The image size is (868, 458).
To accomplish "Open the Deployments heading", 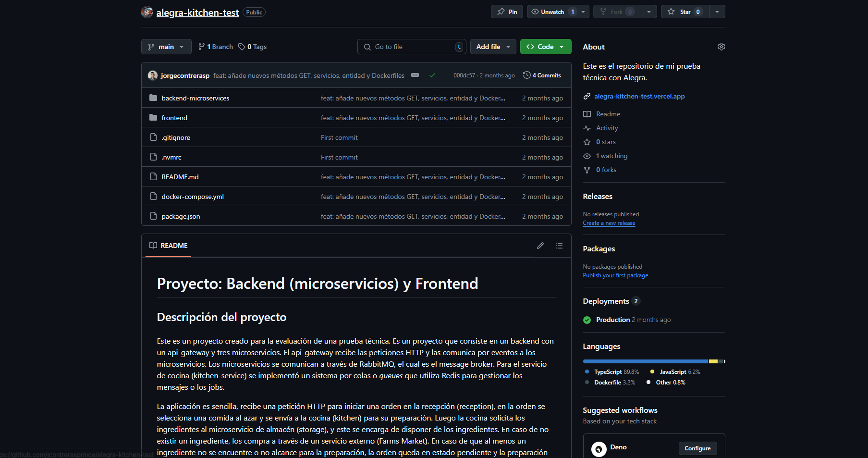I will tap(606, 301).
